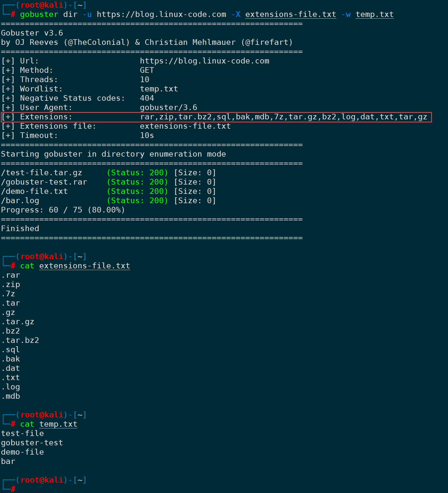Click the 'demo-file' wordlist entry
448x493 pixels.
click(x=22, y=452)
